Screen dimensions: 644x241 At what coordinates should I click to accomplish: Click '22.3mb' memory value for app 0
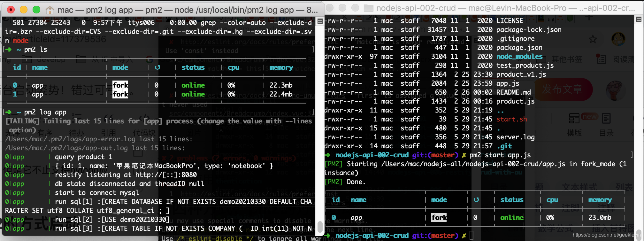pos(281,85)
